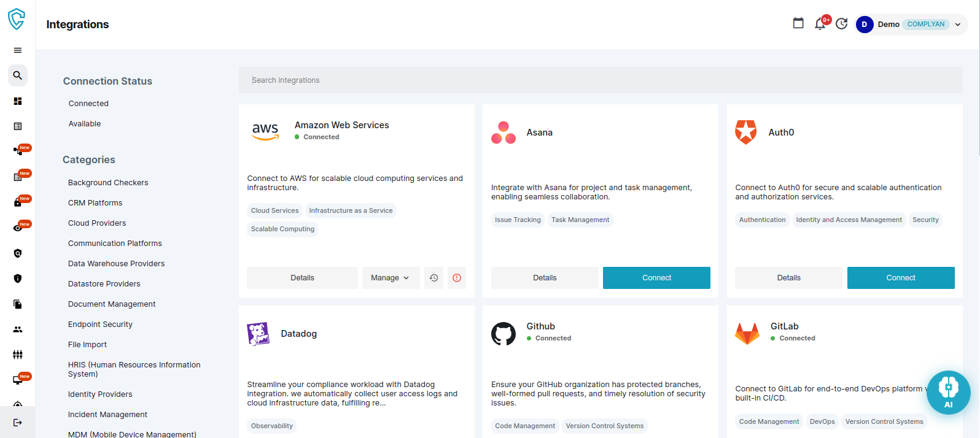Click the logout icon at sidebar bottom
The height and width of the screenshot is (438, 980).
[x=18, y=422]
